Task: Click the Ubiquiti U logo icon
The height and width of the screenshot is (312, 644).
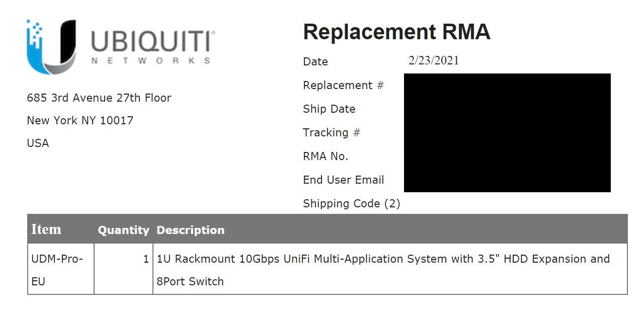Action: point(52,46)
